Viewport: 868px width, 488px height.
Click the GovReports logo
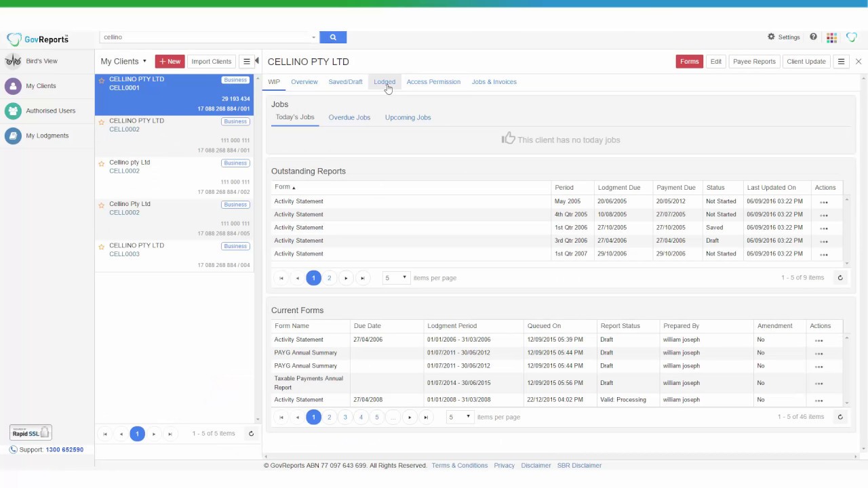click(x=38, y=39)
